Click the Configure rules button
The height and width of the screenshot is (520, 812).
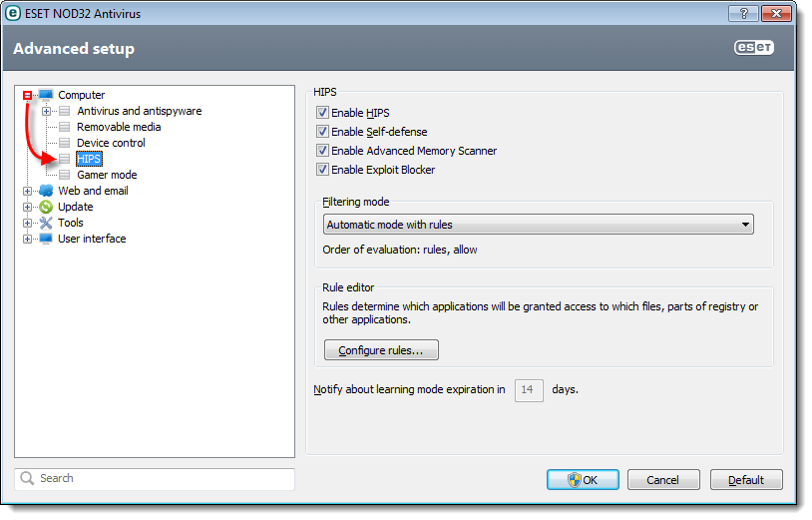point(381,350)
